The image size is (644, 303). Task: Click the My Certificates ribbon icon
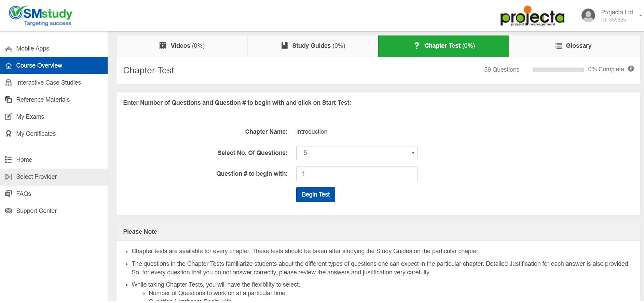[9, 134]
